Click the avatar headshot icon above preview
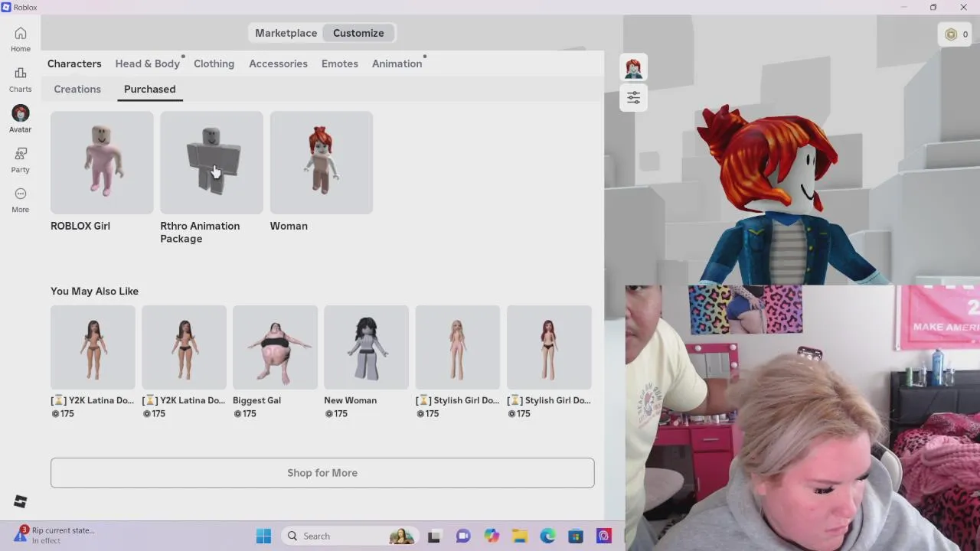 [x=633, y=68]
